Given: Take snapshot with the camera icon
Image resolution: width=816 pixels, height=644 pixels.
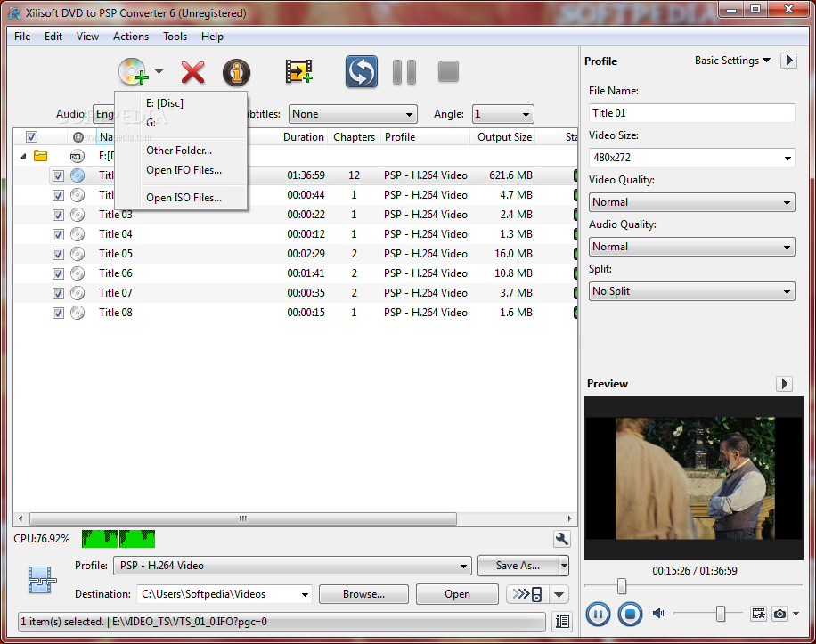Looking at the screenshot, I should pyautogui.click(x=779, y=614).
